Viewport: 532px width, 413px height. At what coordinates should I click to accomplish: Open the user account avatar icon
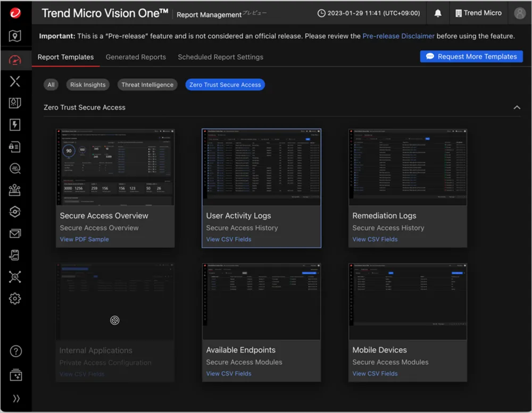pyautogui.click(x=520, y=13)
